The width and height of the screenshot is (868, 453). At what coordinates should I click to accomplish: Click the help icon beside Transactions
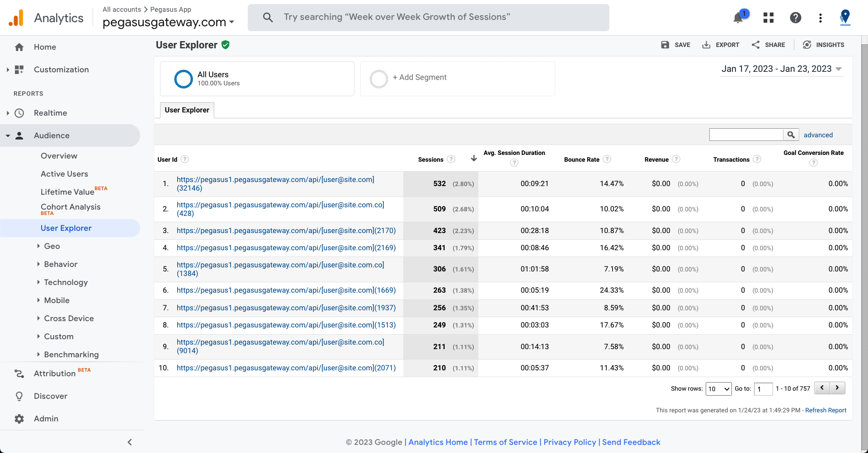[757, 159]
